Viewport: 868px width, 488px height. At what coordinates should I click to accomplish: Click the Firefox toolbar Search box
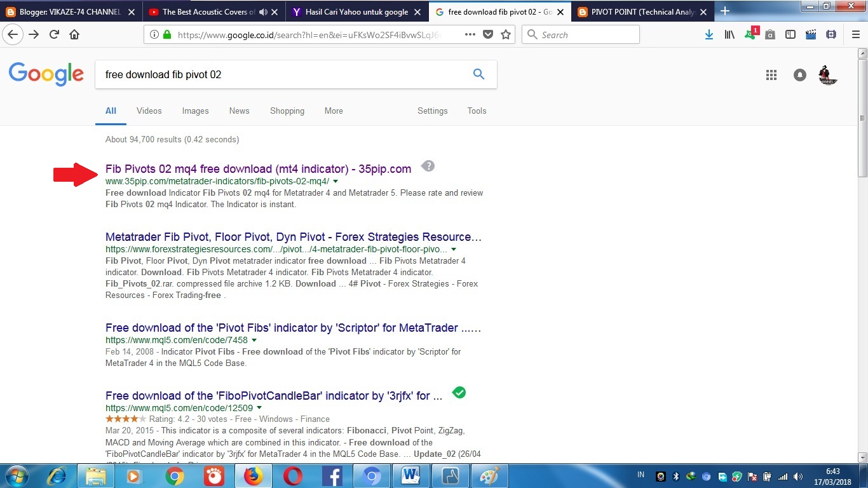pos(581,35)
